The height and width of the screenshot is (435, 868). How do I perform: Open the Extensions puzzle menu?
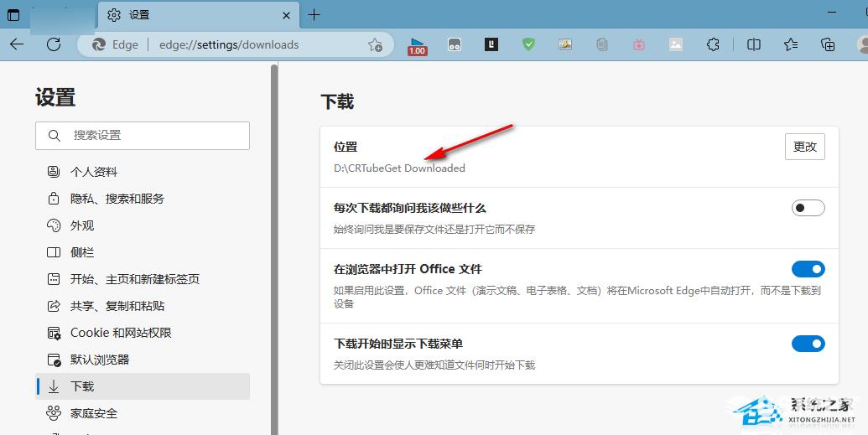[x=714, y=44]
